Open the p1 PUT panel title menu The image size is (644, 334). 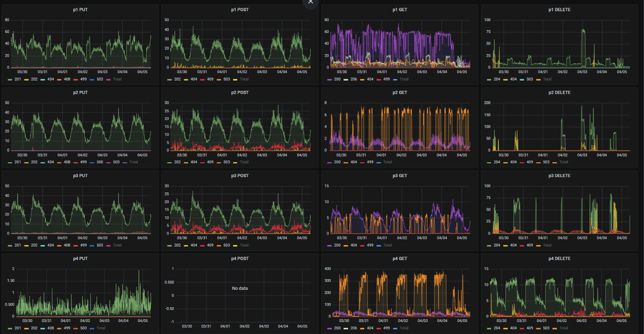click(x=80, y=9)
